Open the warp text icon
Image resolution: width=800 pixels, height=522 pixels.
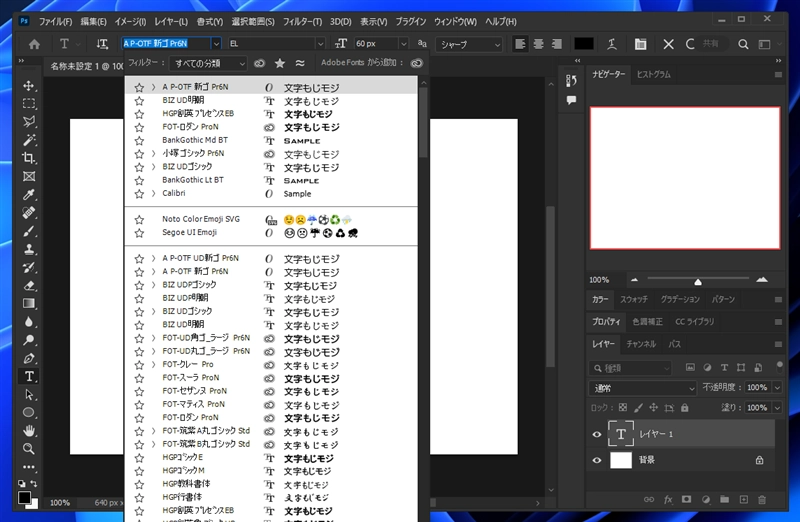612,44
